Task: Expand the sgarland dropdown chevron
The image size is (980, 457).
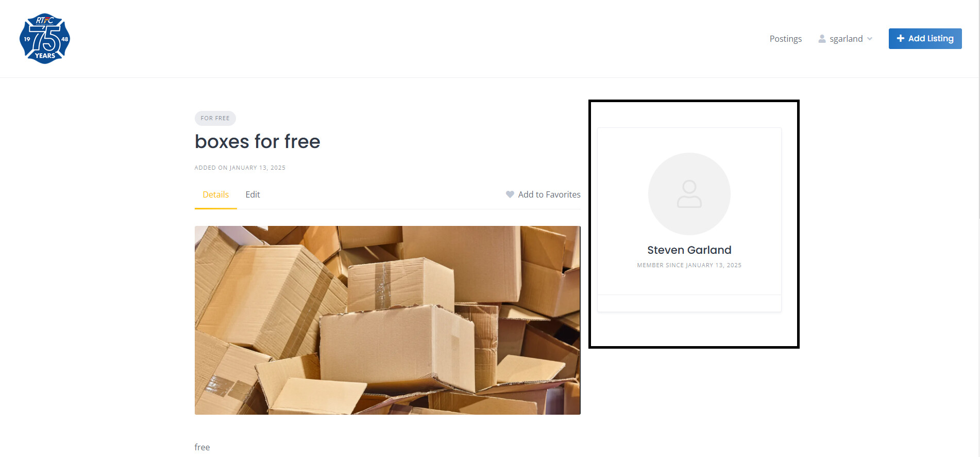Action: [x=870, y=39]
